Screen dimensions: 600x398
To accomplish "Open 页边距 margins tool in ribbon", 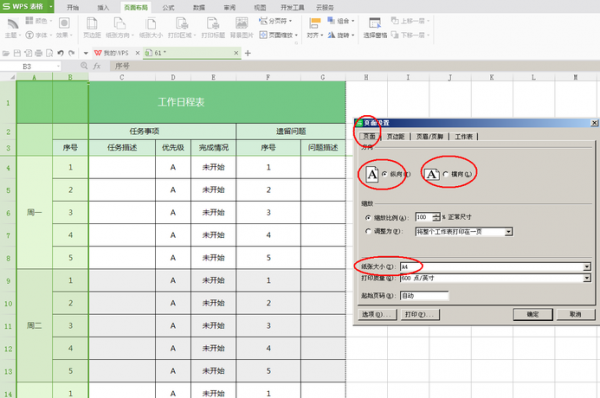I will [92, 23].
